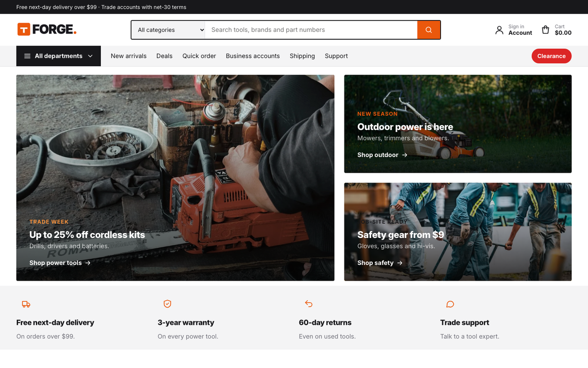Click 'On orders over $99.' text
This screenshot has height=368, width=588.
46,337
